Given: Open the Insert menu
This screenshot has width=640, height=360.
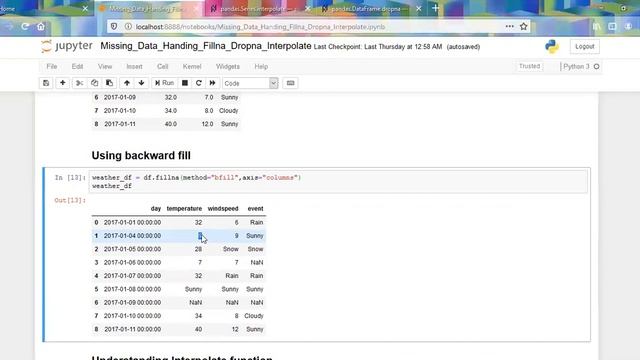Looking at the screenshot, I should [134, 67].
